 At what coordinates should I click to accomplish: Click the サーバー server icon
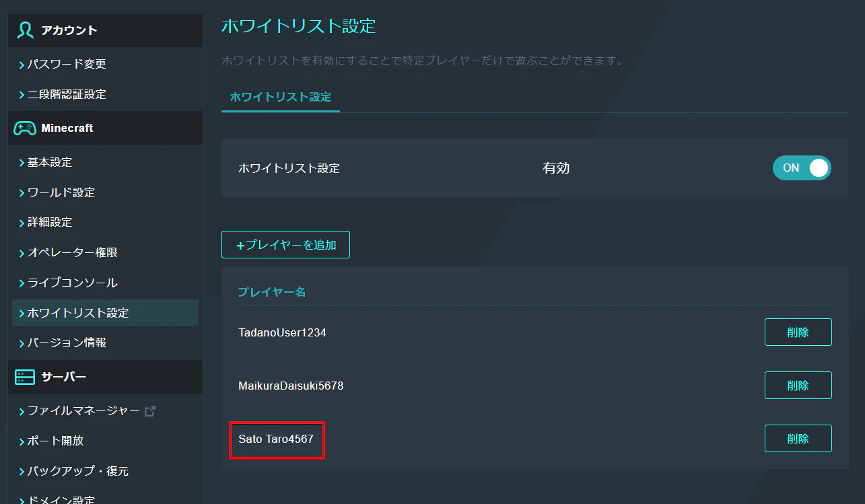pos(25,377)
